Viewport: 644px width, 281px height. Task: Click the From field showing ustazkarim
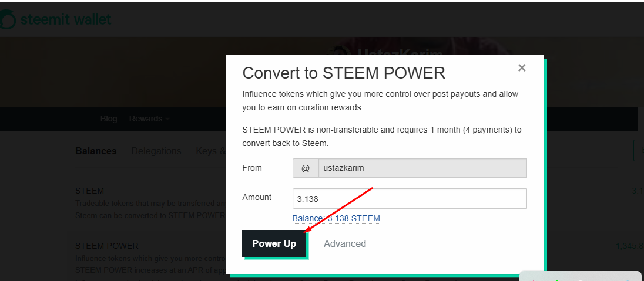[422, 168]
